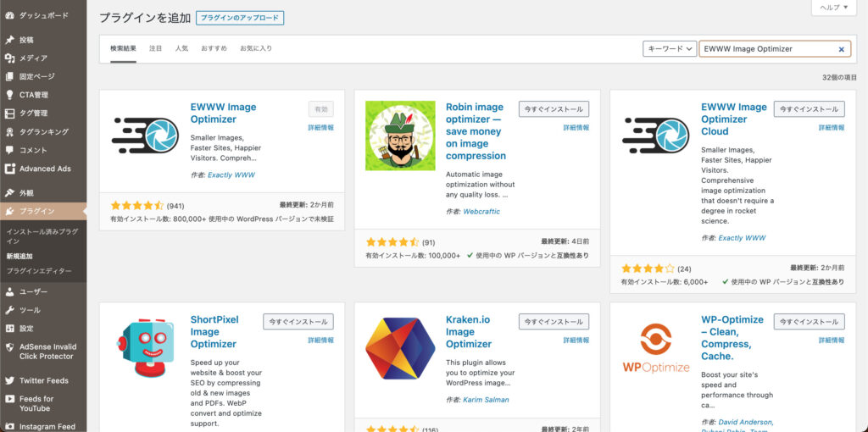The height and width of the screenshot is (432, 868).
Task: Expand the ヘルプ help panel
Action: tap(834, 8)
